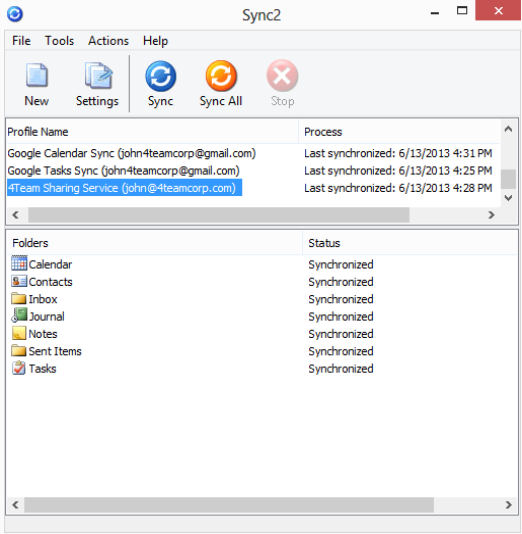Viewport: 522px width, 534px height.
Task: Select Google Calendar Sync profile
Action: point(131,153)
